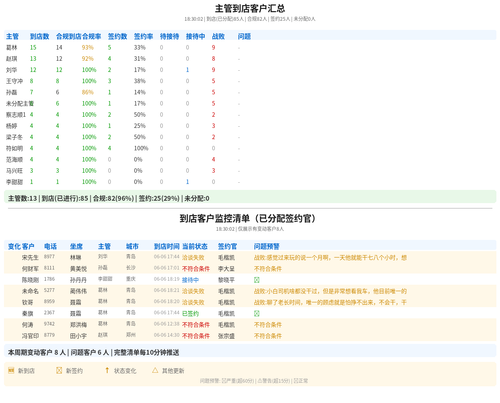Click the 坐席 column header

tap(76, 246)
